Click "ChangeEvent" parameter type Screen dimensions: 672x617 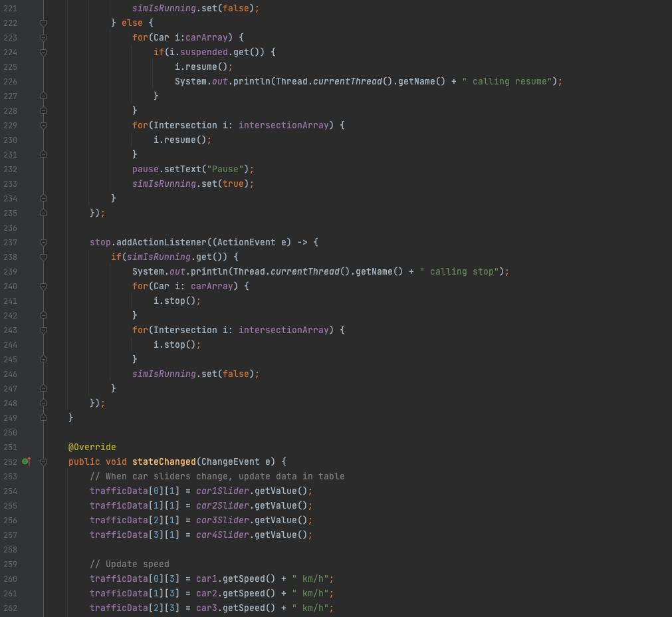pyautogui.click(x=231, y=462)
